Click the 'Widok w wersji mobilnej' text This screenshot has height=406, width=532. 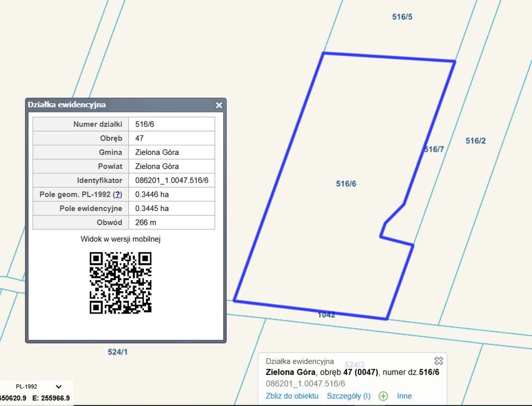(x=121, y=239)
